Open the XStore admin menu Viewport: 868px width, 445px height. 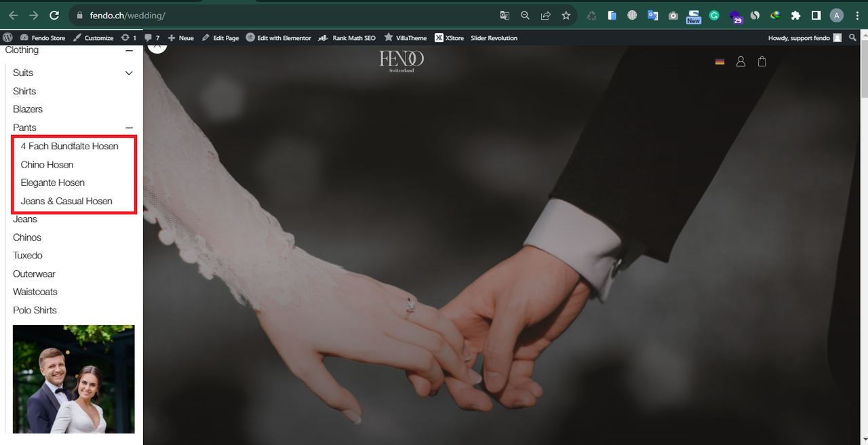450,38
